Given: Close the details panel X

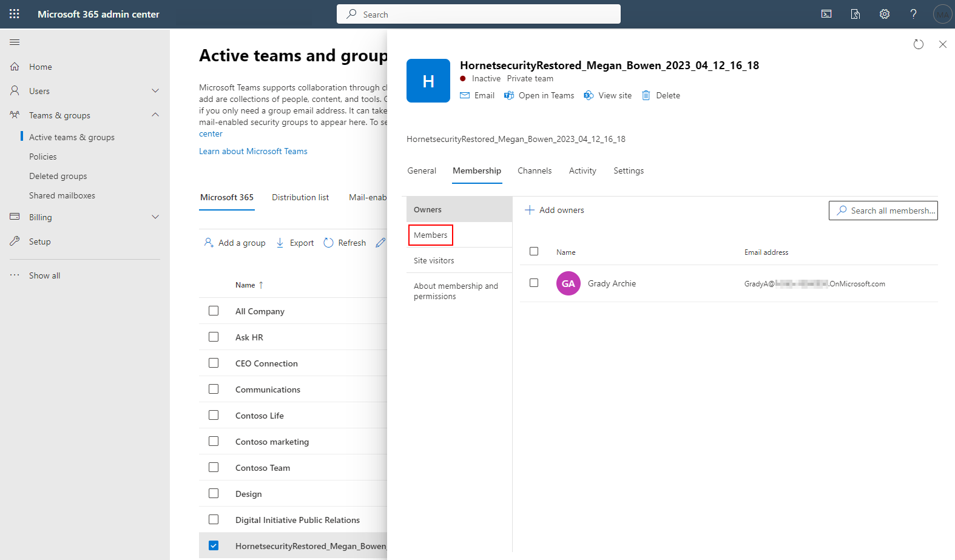Looking at the screenshot, I should click(x=943, y=44).
